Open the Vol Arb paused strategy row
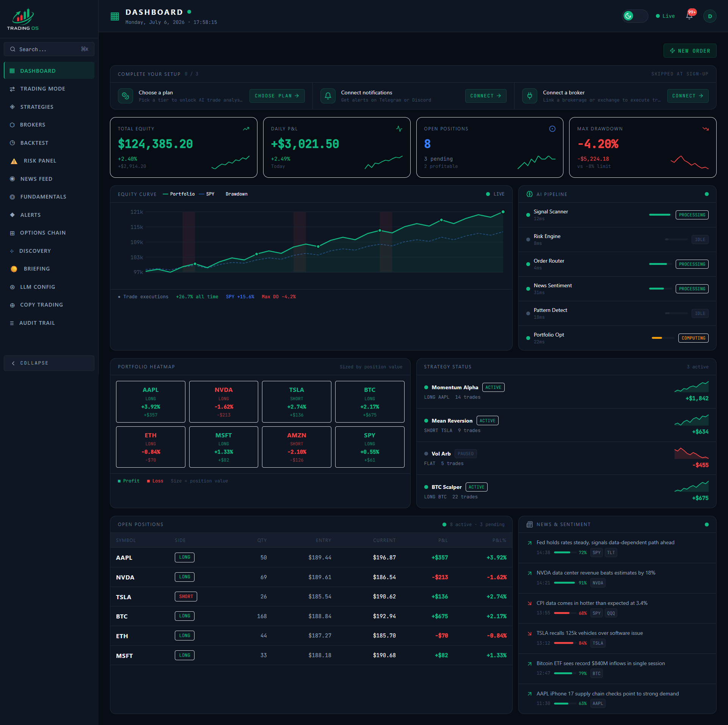 point(566,459)
